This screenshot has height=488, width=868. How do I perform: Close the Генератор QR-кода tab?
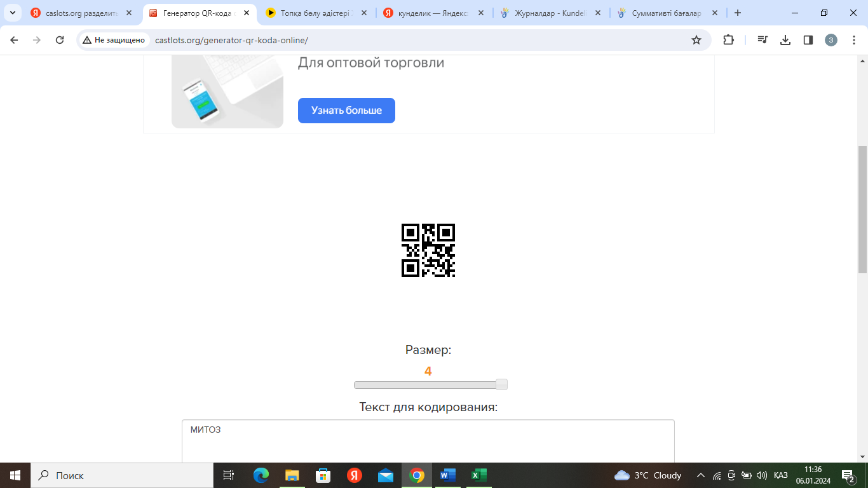(247, 13)
